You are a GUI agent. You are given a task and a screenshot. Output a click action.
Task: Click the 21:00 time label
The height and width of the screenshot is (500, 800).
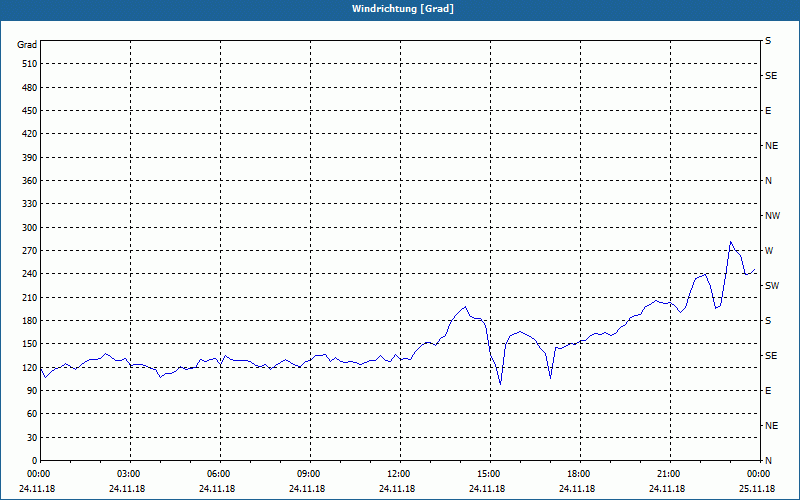[670, 474]
